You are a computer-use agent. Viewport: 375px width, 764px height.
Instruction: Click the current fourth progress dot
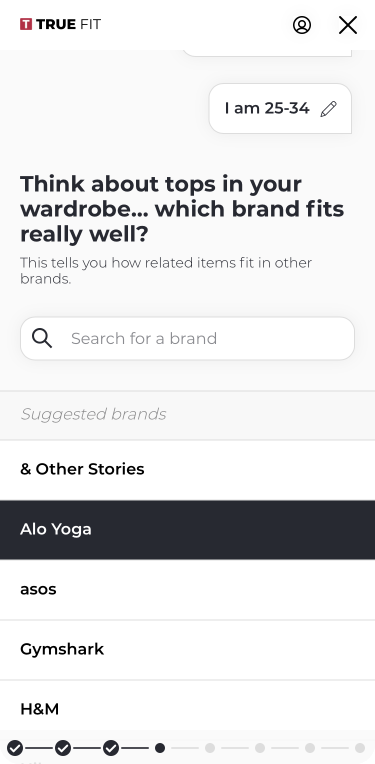[160, 747]
